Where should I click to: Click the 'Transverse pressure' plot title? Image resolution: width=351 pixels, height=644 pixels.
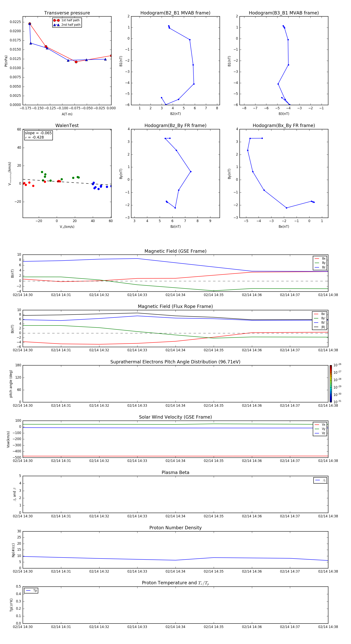(67, 13)
